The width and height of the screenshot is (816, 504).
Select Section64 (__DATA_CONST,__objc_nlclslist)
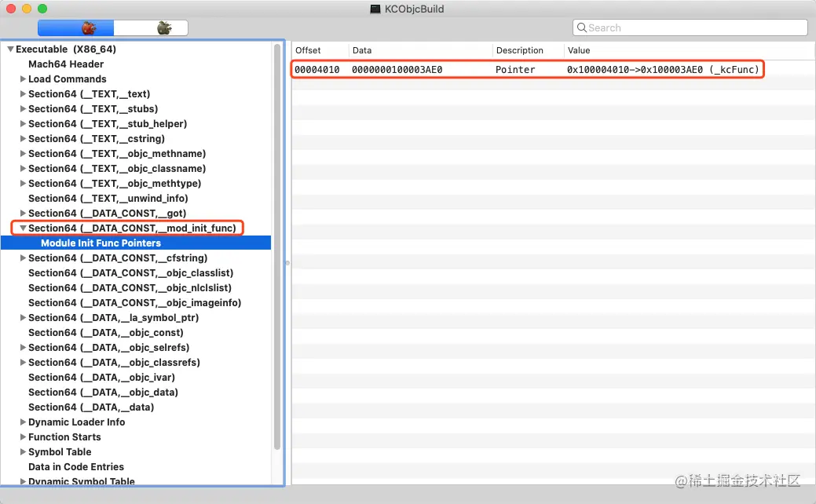(130, 287)
